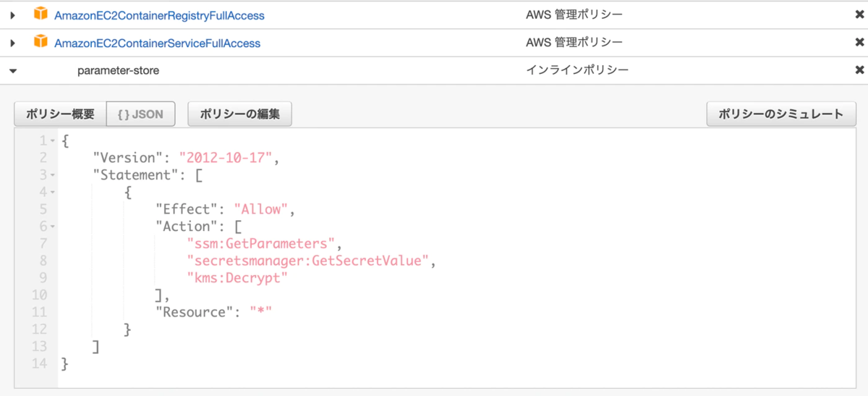
Task: Click the "secretsmanager:GetSecretValue" action string
Action: point(308,261)
